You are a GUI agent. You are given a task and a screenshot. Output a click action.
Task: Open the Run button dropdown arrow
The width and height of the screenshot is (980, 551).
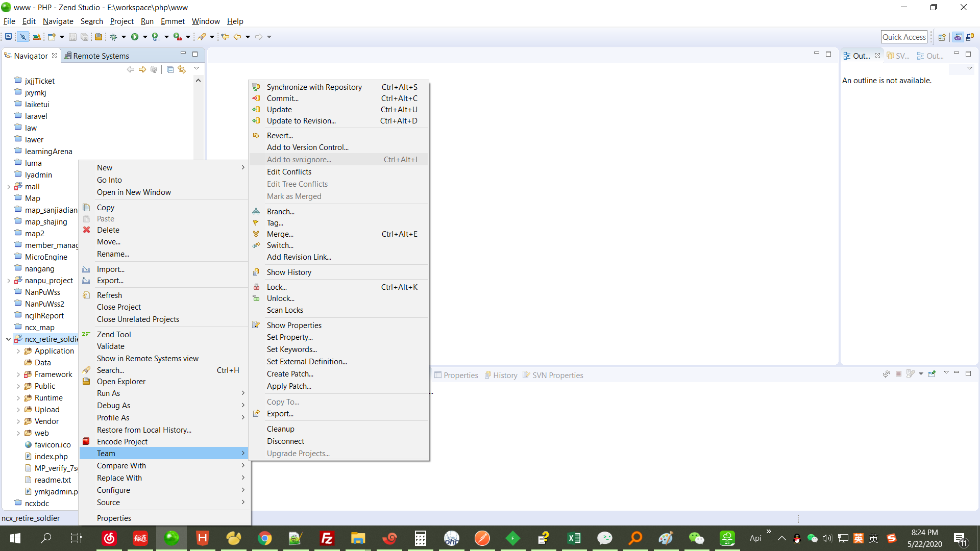tap(145, 37)
